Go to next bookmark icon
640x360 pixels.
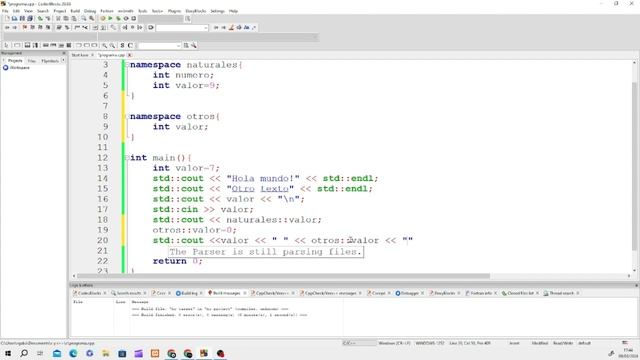40,27
